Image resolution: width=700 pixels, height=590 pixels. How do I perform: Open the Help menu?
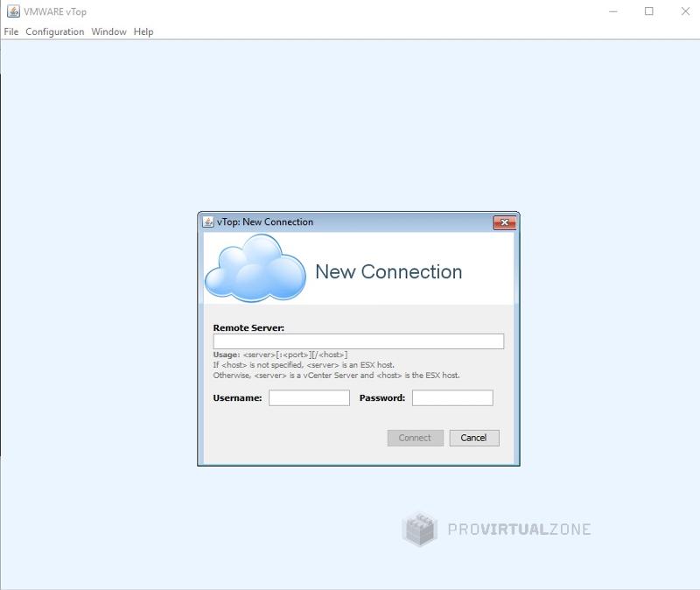pos(143,32)
